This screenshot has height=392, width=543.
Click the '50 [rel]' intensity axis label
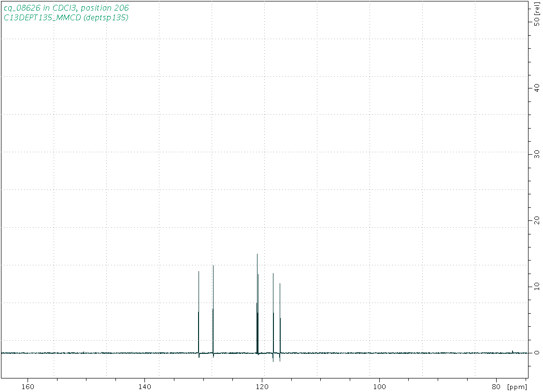coord(537,14)
